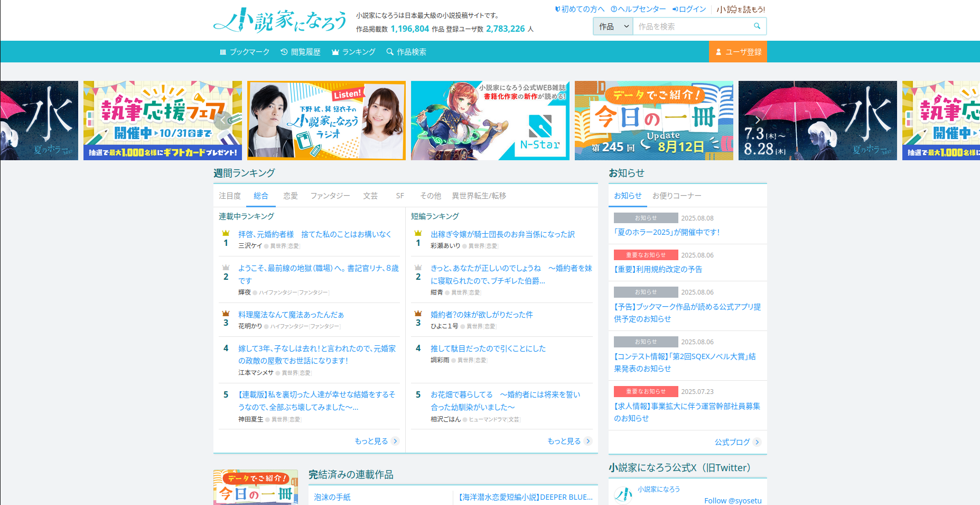This screenshot has height=505, width=980.
Task: Open 【求人情報】運営幹部社員募集 notice
Action: point(687,412)
